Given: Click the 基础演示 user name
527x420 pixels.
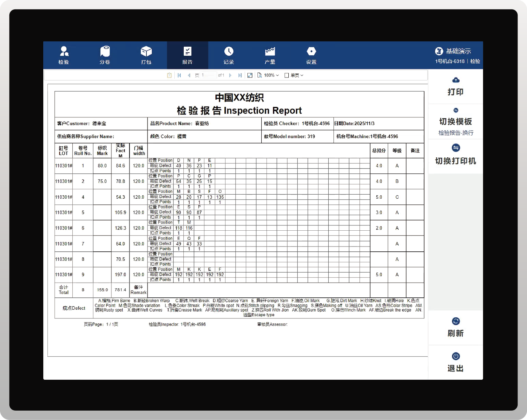Looking at the screenshot, I should point(458,51).
